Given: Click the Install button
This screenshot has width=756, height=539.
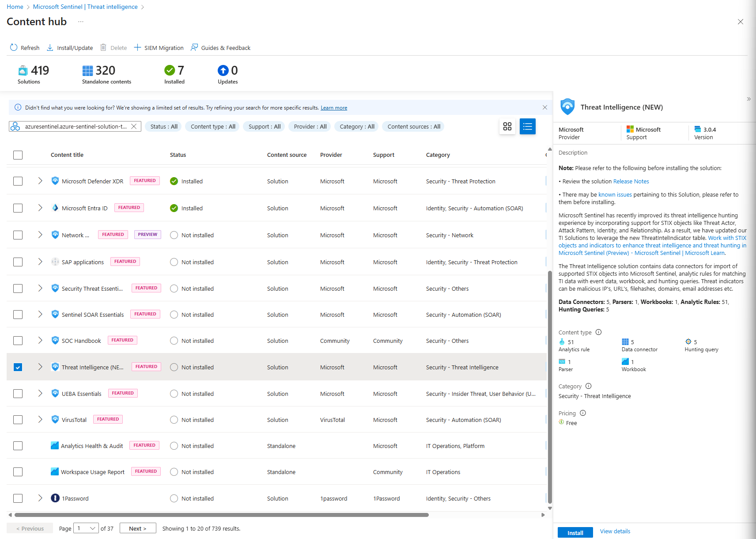Looking at the screenshot, I should click(575, 533).
